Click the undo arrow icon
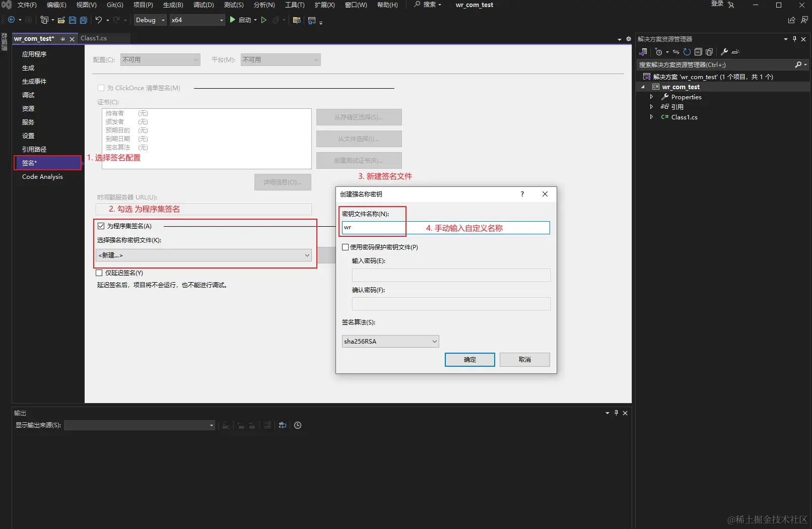 [x=99, y=20]
